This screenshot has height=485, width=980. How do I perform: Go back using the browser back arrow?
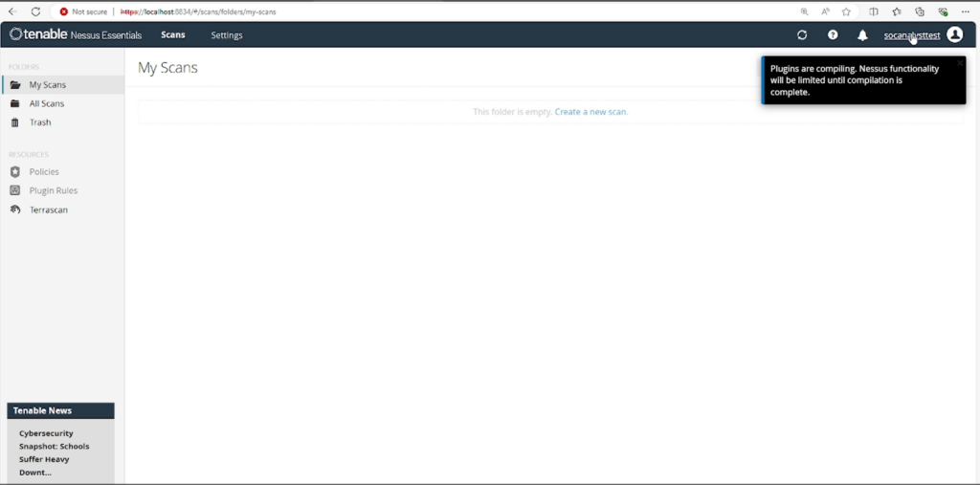click(12, 11)
